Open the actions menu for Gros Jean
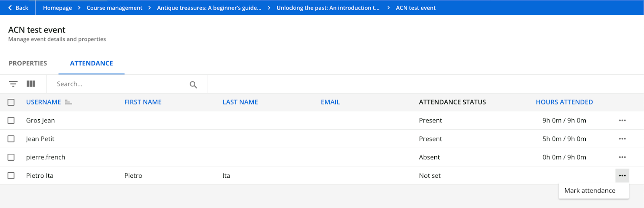Image resolution: width=644 pixels, height=208 pixels. 622,120
